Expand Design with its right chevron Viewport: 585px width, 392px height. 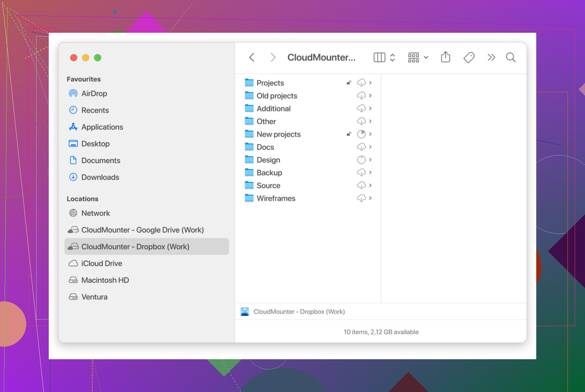(370, 160)
